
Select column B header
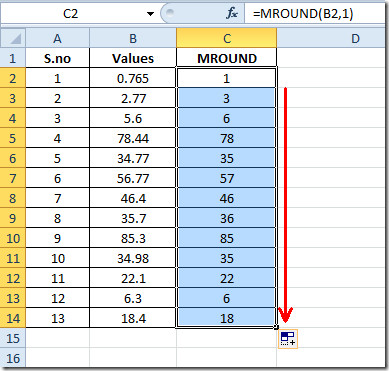133,38
